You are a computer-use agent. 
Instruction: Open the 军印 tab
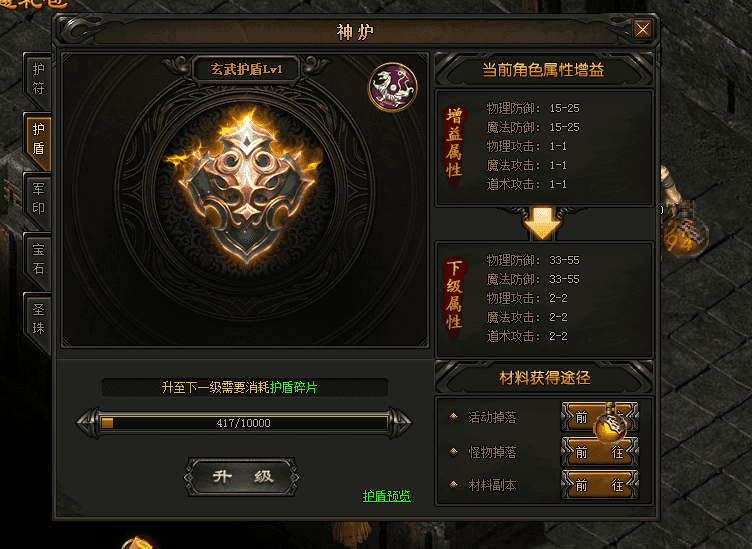click(37, 199)
